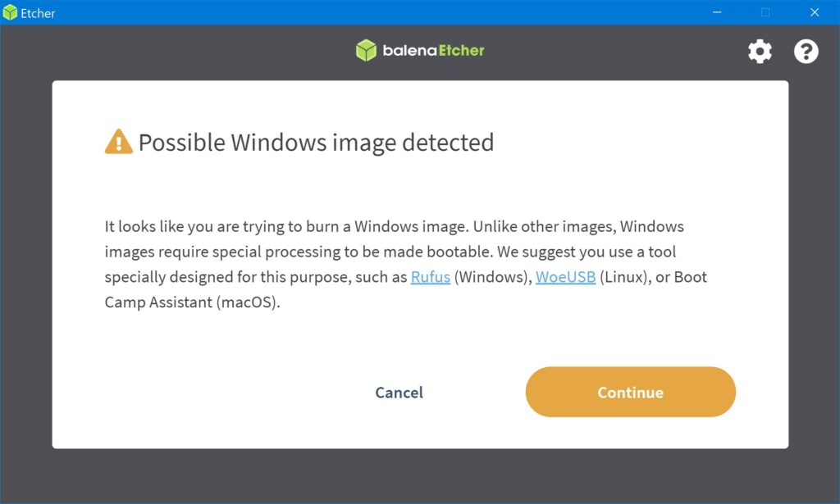The width and height of the screenshot is (840, 504).
Task: Close the Etcher window
Action: (x=815, y=12)
